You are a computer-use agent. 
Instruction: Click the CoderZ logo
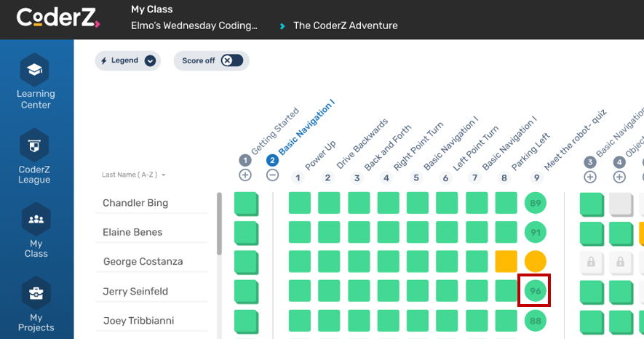click(58, 18)
